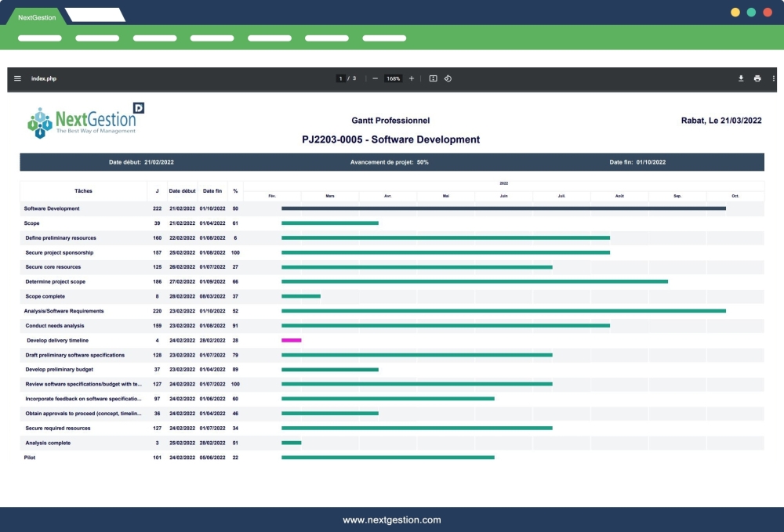
Task: Click the Avancement de projet 50% header
Action: point(390,161)
